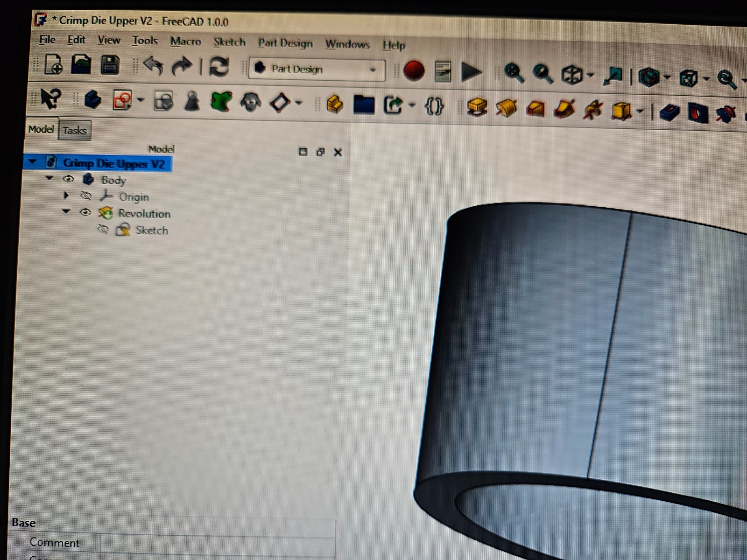Click the Undo arrow icon
747x560 pixels.
pos(153,66)
